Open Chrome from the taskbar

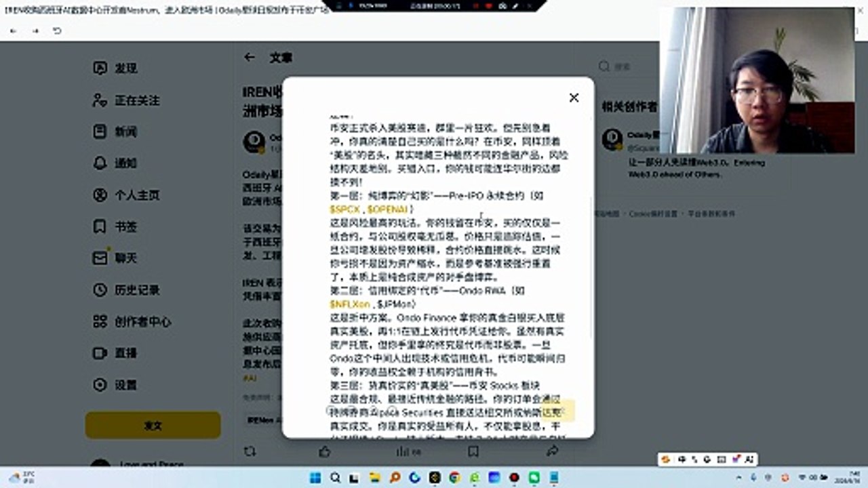tap(454, 478)
